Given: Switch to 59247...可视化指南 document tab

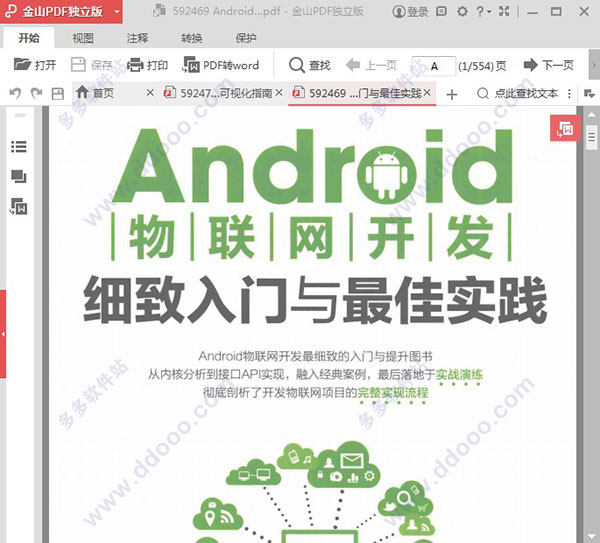Looking at the screenshot, I should pyautogui.click(x=217, y=93).
